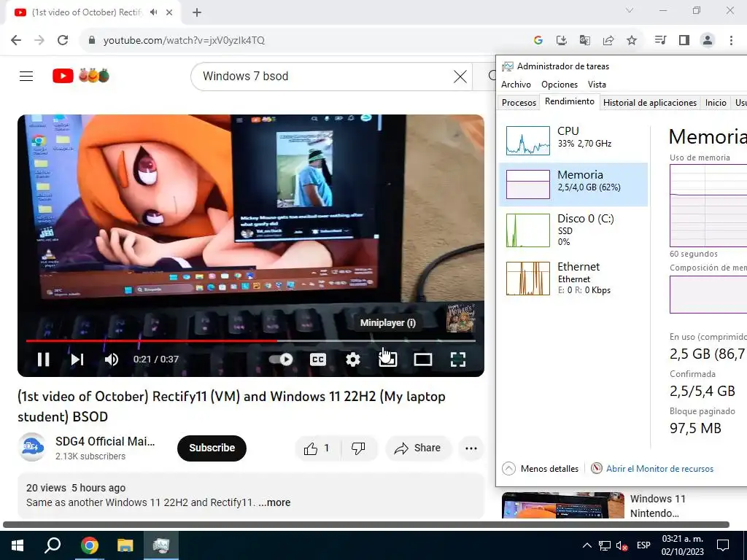Pause the YouTube video

click(43, 359)
